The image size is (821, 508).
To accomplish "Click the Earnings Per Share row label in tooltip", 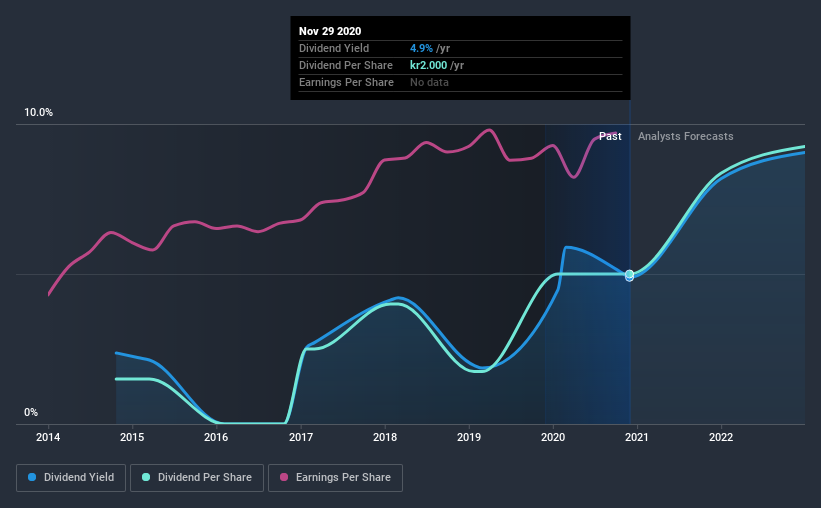I will pos(346,82).
